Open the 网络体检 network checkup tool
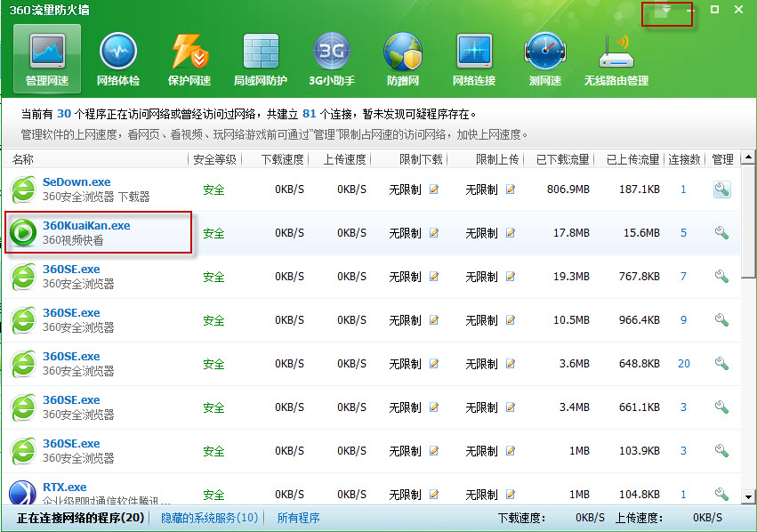This screenshot has width=757, height=532. coord(118,59)
